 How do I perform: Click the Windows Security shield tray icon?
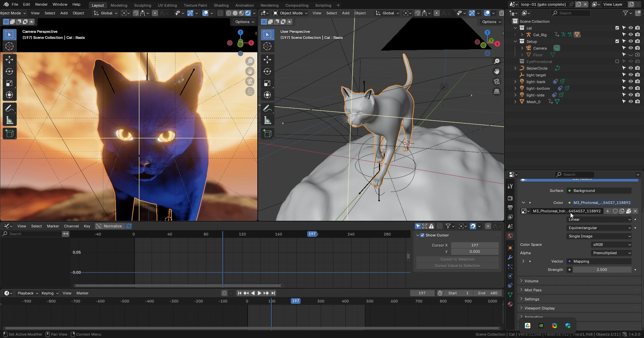point(568,326)
